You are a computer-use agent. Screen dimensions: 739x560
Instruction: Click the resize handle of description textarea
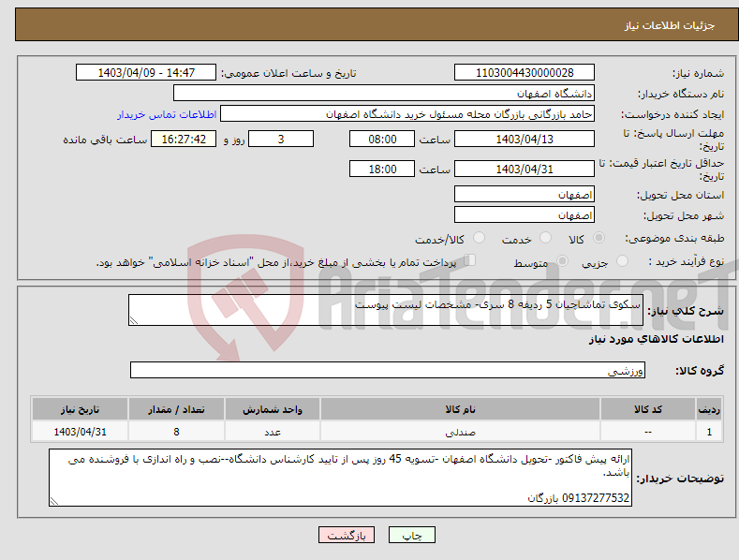tap(133, 321)
